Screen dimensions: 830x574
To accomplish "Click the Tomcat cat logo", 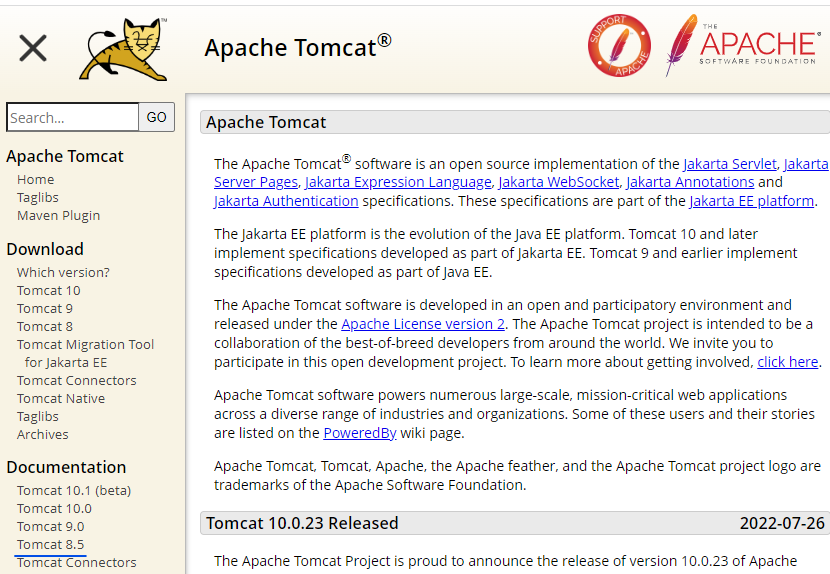I will coord(123,49).
